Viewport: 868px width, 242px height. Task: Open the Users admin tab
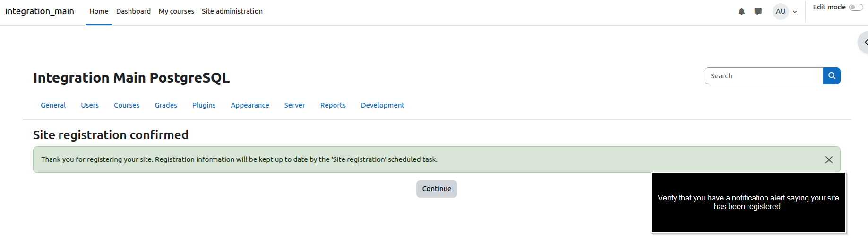(90, 105)
